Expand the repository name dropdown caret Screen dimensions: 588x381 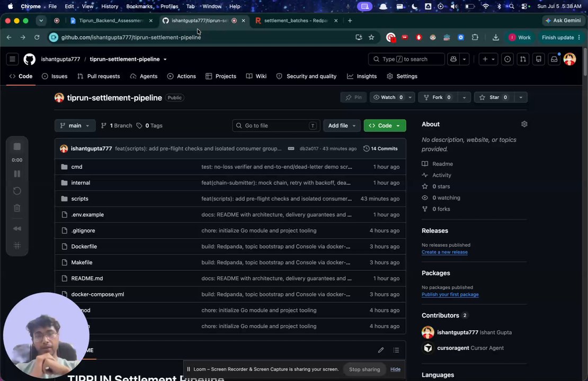[x=165, y=59]
